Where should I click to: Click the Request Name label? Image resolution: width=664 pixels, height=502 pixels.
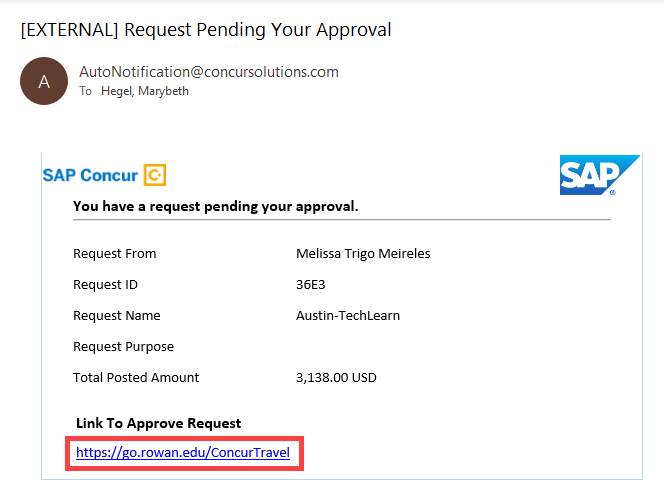click(117, 315)
